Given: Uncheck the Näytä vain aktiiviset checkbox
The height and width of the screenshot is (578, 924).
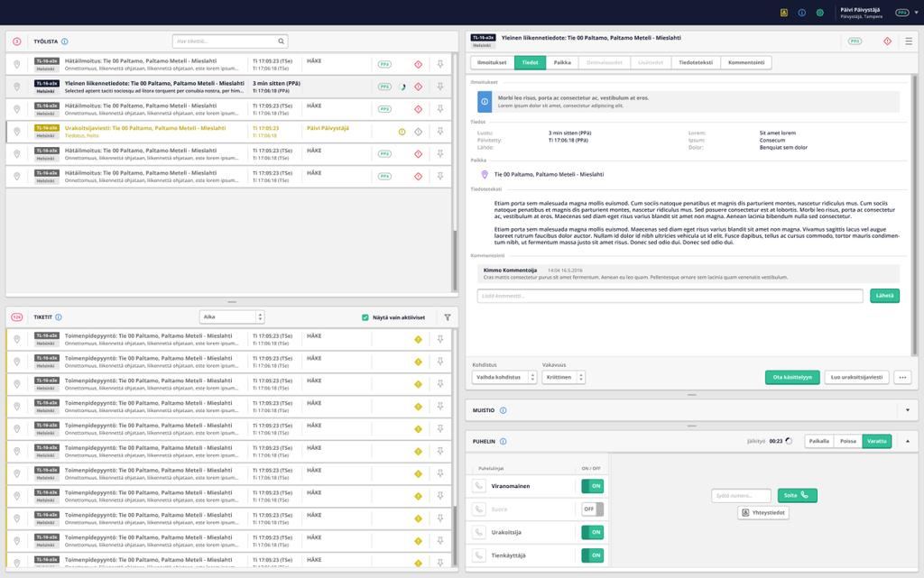Looking at the screenshot, I should pyautogui.click(x=365, y=317).
